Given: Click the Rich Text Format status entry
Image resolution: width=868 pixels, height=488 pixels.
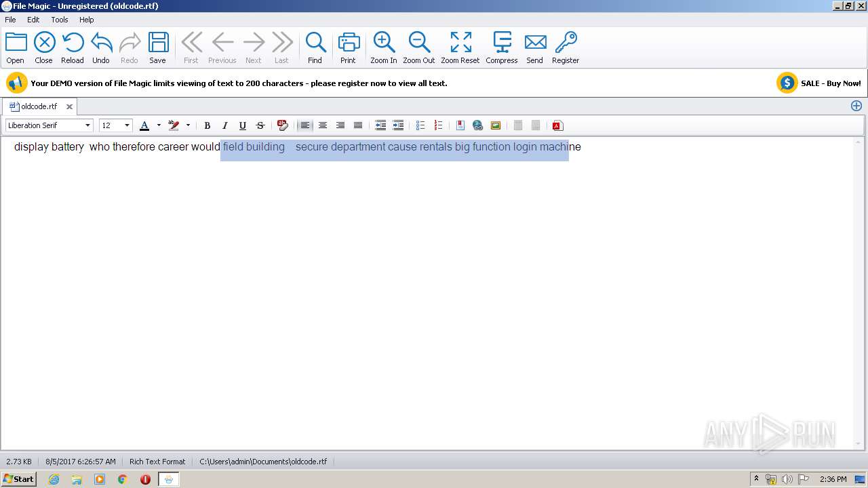Looking at the screenshot, I should coord(157,462).
